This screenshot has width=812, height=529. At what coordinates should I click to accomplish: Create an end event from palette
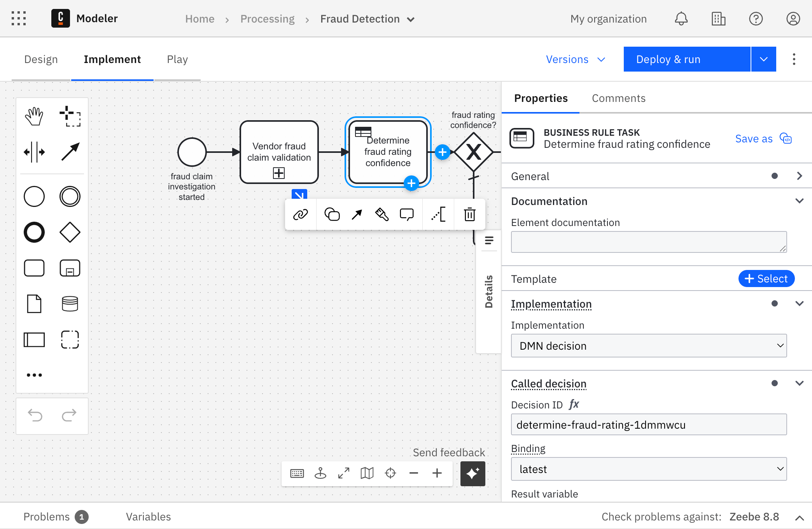(x=34, y=232)
